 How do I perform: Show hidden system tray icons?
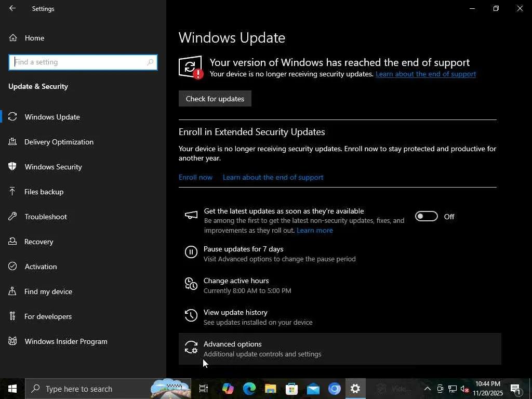pyautogui.click(x=428, y=389)
